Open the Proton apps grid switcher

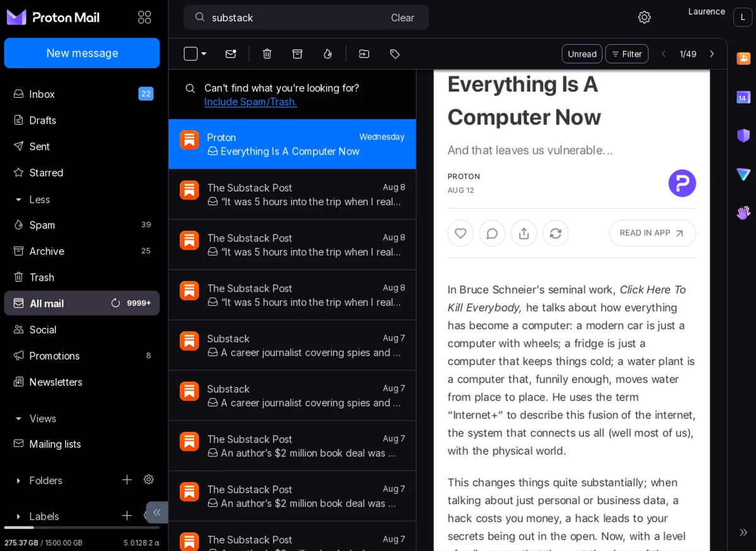tap(144, 17)
